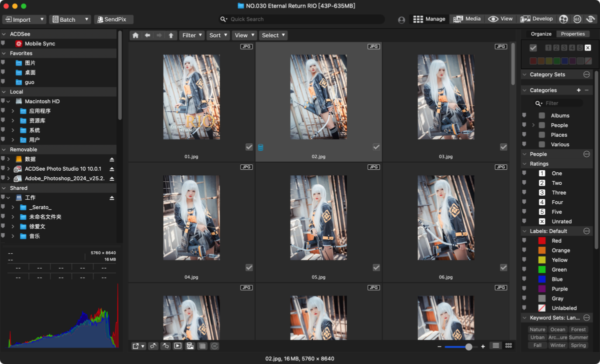Open Labels panel options ellipsis
600x364 pixels.
(586, 231)
